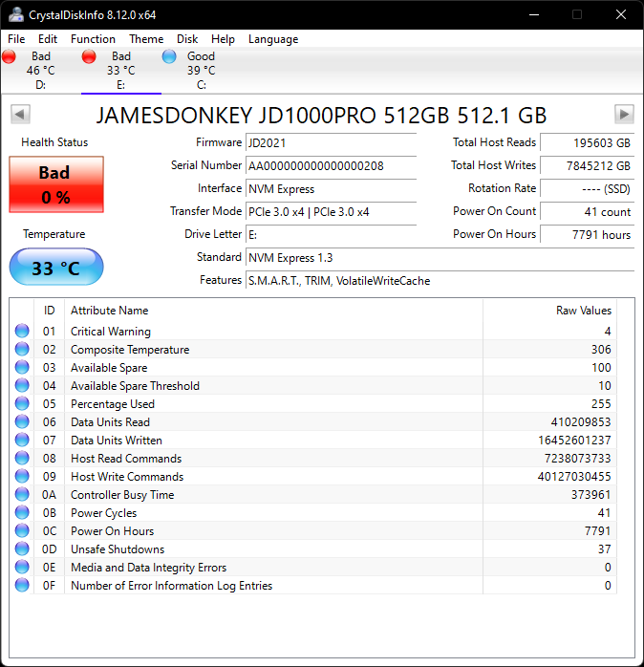Click the Transfer Mode PCIe 3.0 x4 field
Image resolution: width=644 pixels, height=667 pixels.
pos(331,211)
